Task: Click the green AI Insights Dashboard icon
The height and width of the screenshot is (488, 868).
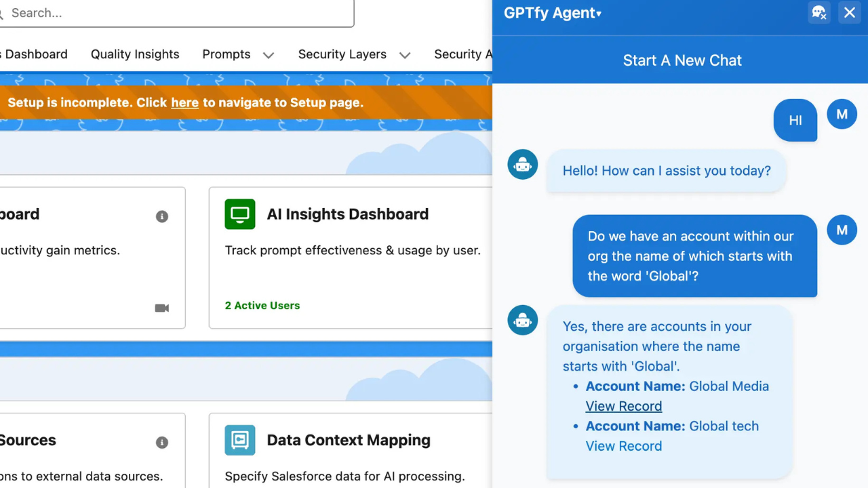Action: (239, 214)
